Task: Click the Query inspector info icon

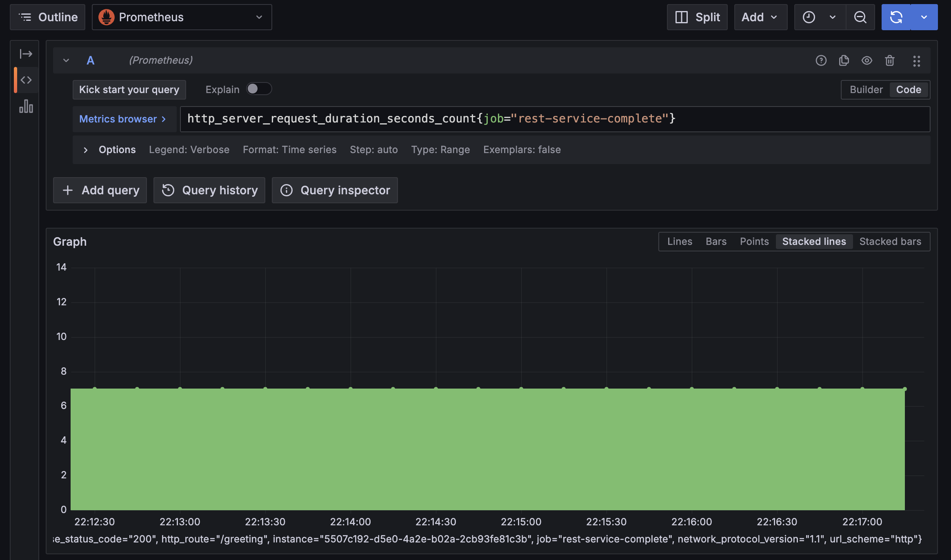Action: (287, 190)
